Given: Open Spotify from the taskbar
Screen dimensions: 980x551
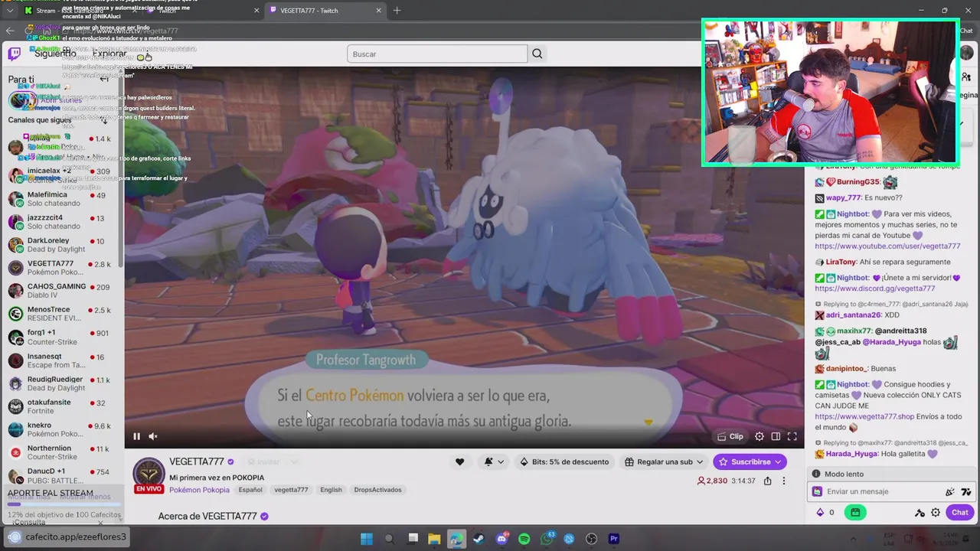Looking at the screenshot, I should pos(524,539).
